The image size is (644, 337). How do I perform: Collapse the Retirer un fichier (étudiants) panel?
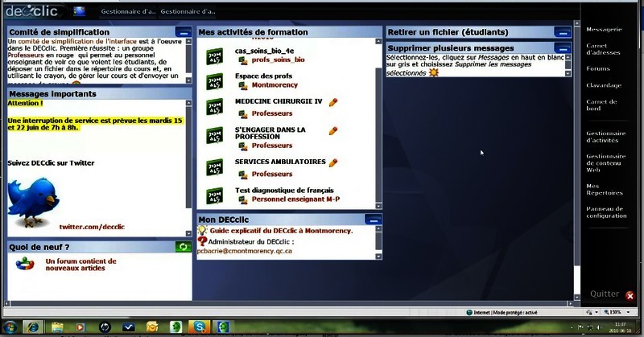pyautogui.click(x=562, y=32)
